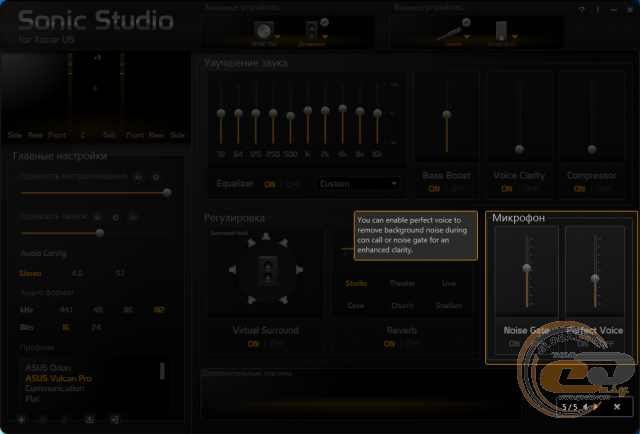This screenshot has height=434, width=640.
Task: Expand the Микрофон input dropdown arrow
Action: pos(515,37)
